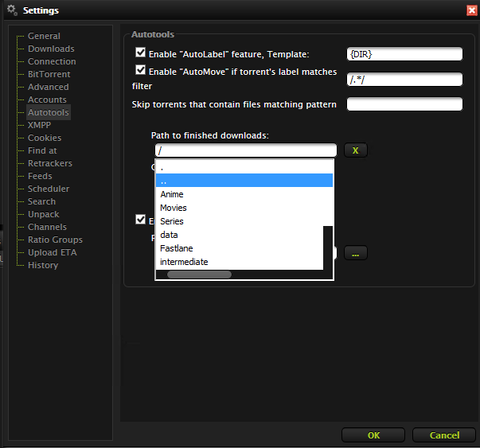Screen dimensions: 480x448
Task: Open Ratio Groups settings
Action: tap(55, 240)
